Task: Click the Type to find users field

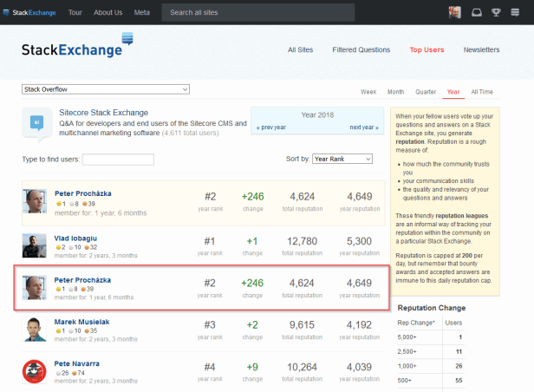Action: point(117,160)
